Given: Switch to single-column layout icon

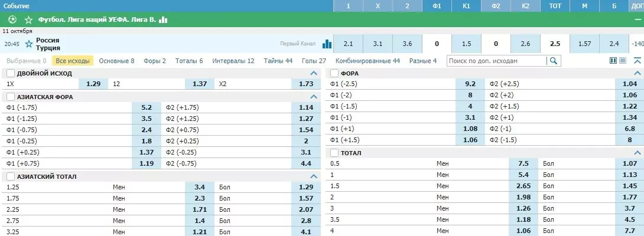Looking at the screenshot, I should click(623, 61).
